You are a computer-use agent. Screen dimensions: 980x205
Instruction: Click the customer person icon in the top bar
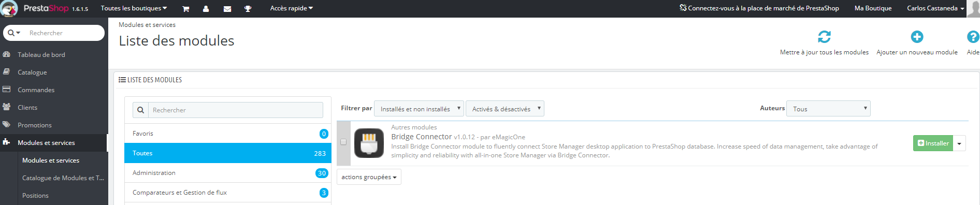pos(206,9)
